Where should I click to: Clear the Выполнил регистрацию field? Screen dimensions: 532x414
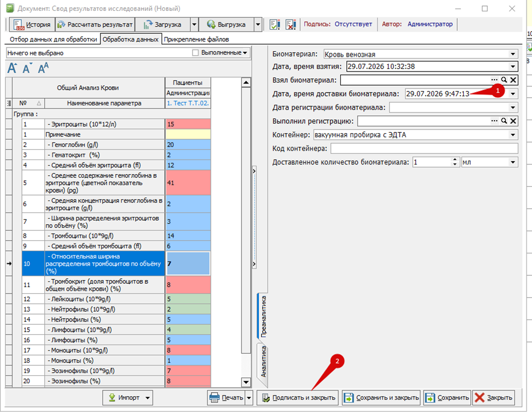(x=513, y=121)
